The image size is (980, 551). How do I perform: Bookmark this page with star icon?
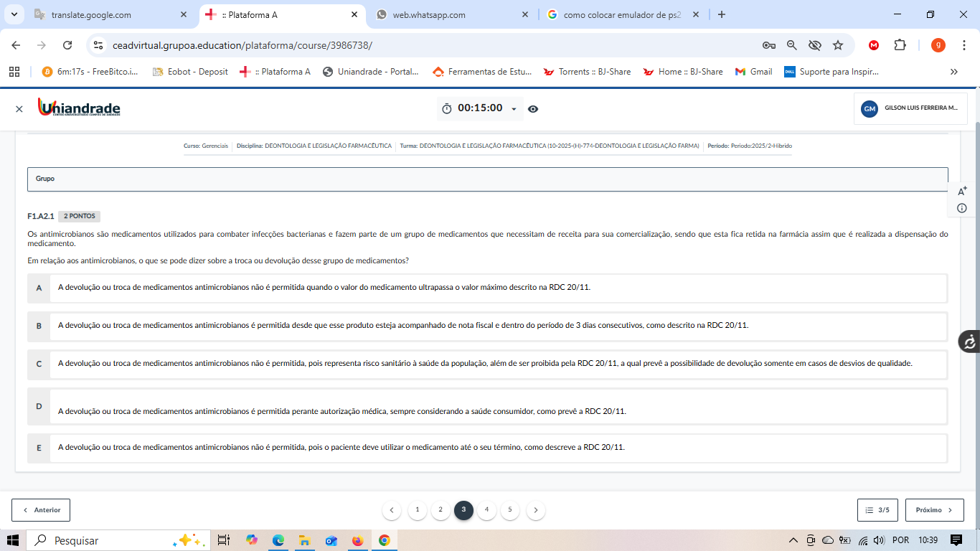tap(838, 45)
